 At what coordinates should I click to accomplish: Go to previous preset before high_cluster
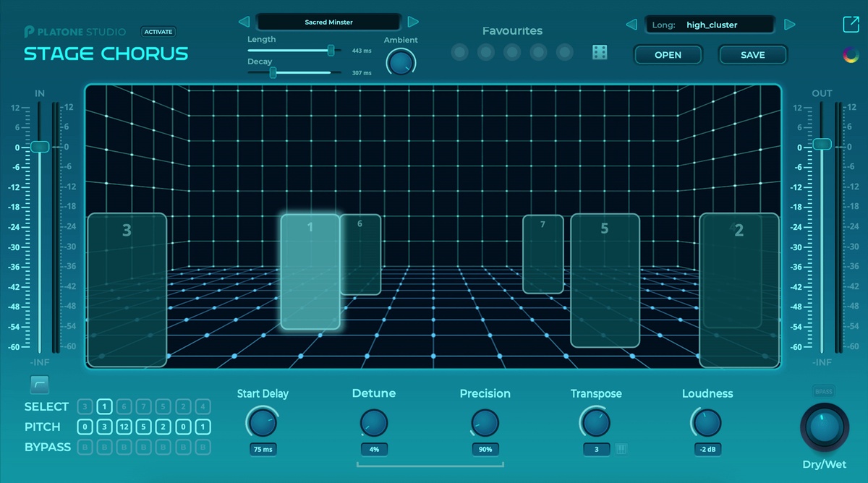[x=630, y=25]
